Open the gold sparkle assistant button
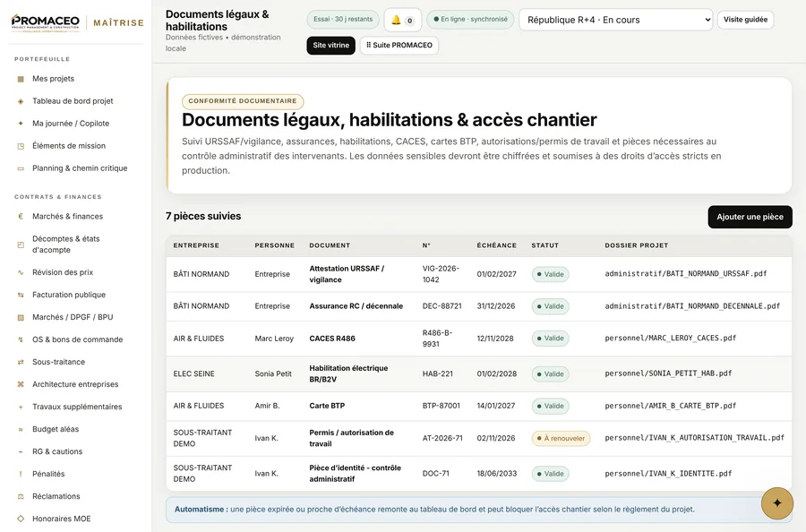The height and width of the screenshot is (532, 806). 777,503
